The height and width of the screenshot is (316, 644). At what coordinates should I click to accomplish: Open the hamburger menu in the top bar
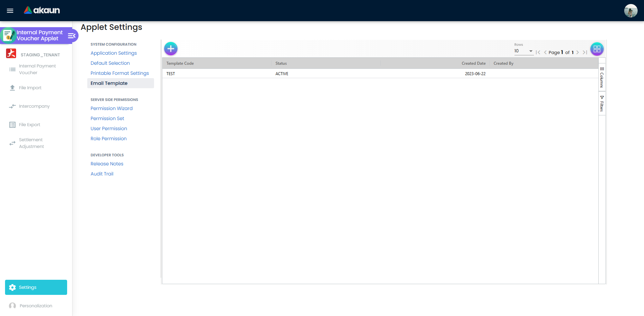pyautogui.click(x=10, y=10)
